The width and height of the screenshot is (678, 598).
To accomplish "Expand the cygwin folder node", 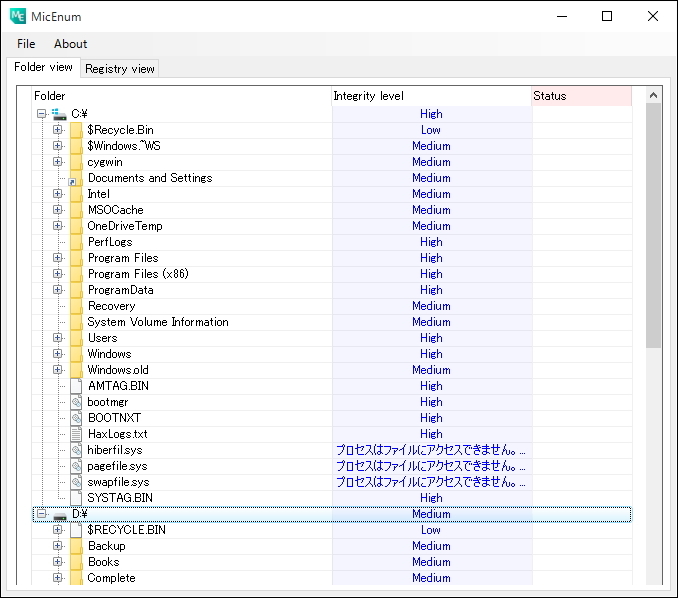I will tap(57, 162).
